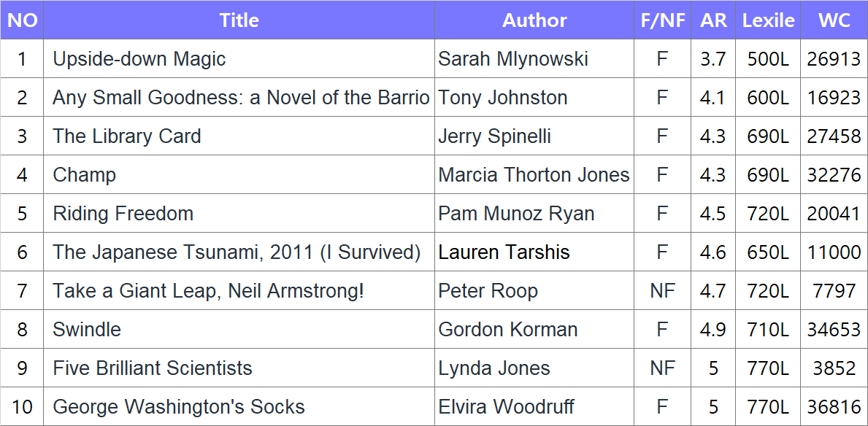The height and width of the screenshot is (426, 868).
Task: Click the Author column header
Action: 534,20
